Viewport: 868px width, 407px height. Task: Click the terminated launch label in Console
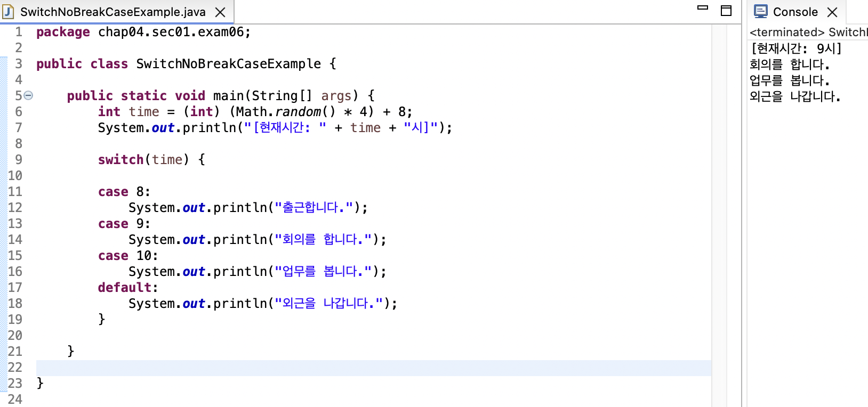808,32
